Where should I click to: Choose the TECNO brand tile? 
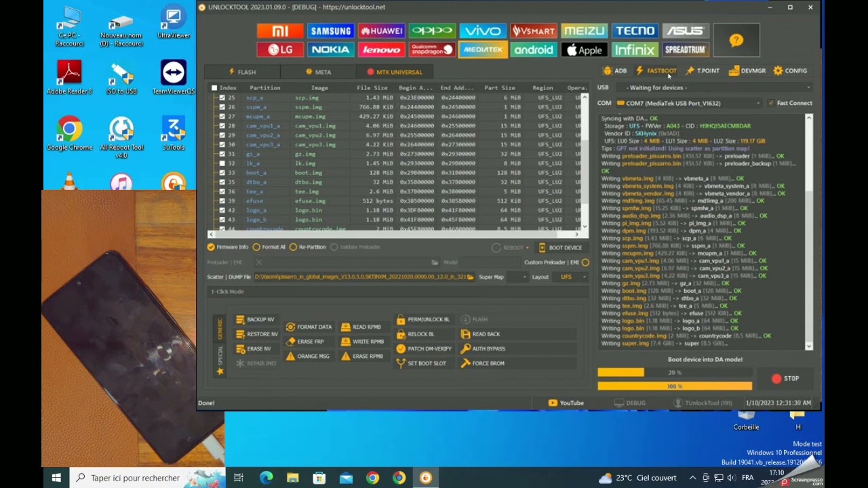coord(635,31)
